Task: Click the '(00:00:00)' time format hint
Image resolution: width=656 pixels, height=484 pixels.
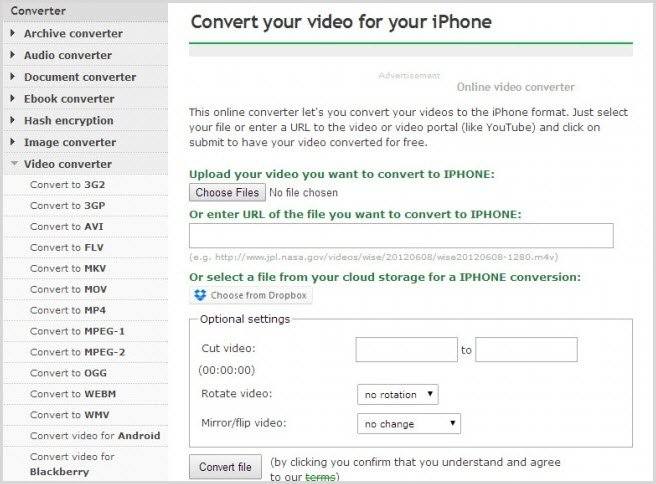Action: [227, 370]
